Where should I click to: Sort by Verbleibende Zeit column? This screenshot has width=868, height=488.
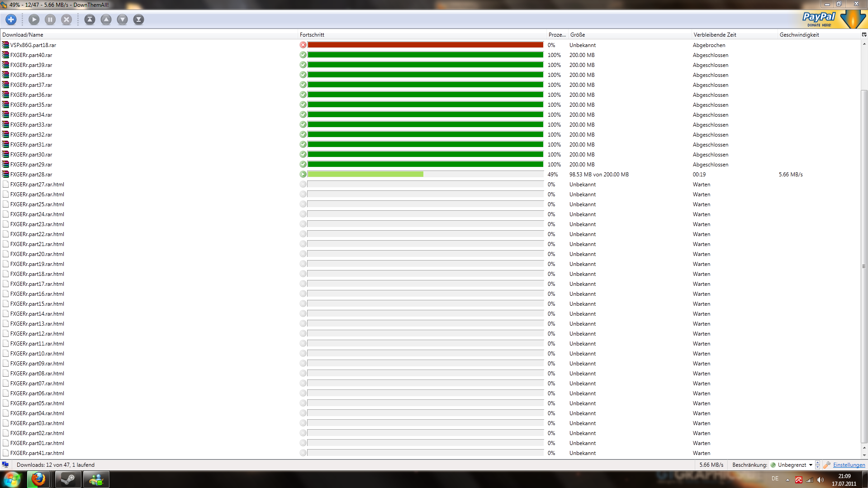pyautogui.click(x=735, y=34)
